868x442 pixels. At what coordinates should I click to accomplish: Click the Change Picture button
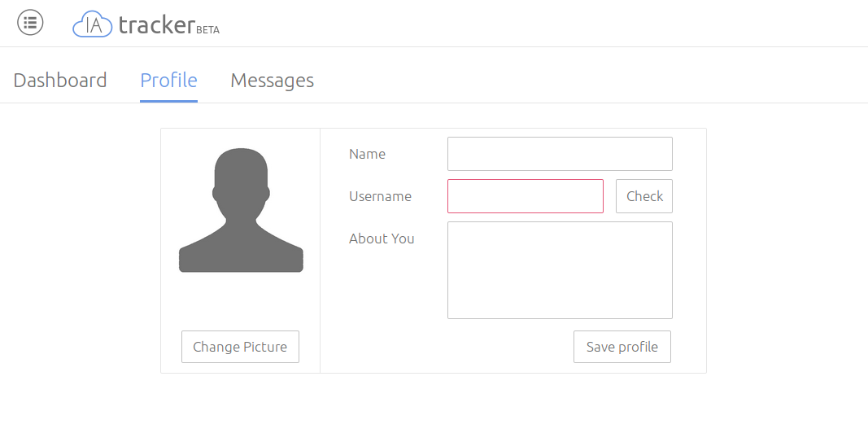(x=240, y=347)
